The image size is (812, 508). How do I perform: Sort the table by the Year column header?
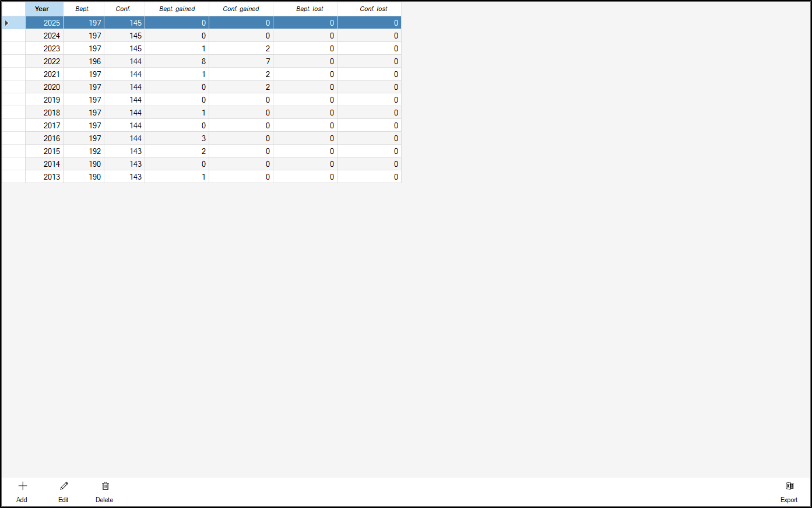pyautogui.click(x=42, y=9)
